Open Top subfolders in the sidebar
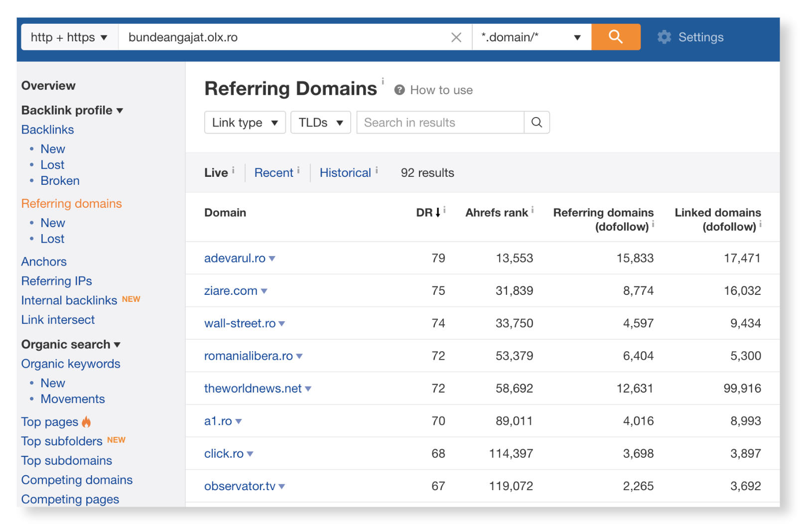Viewport: 807px width, 532px height. click(x=62, y=441)
